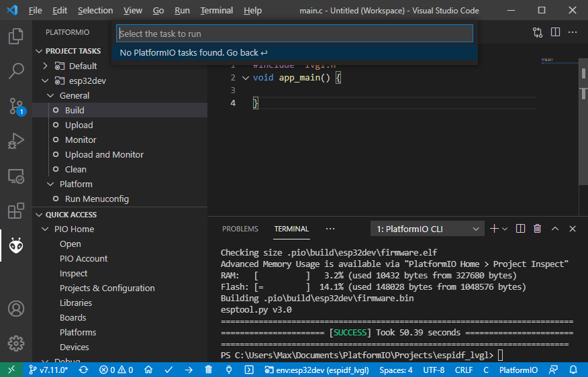The height and width of the screenshot is (377, 588).
Task: Open the Go menu
Action: point(158,11)
